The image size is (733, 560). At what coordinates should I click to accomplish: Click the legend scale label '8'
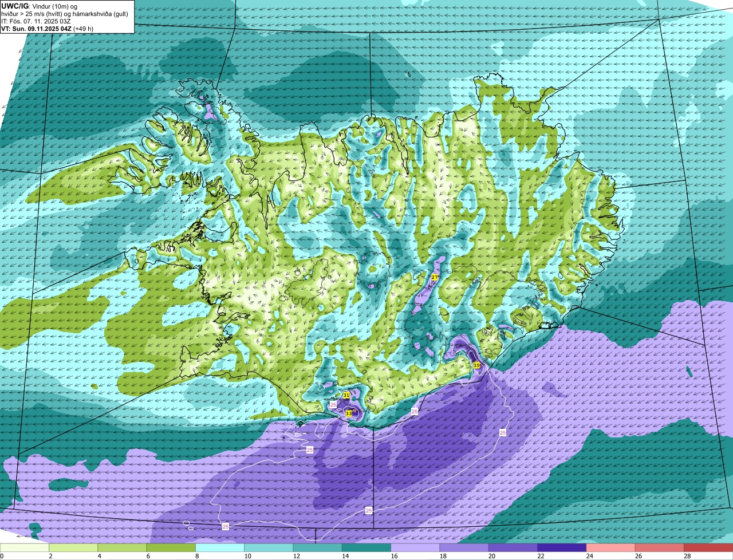coord(197,556)
